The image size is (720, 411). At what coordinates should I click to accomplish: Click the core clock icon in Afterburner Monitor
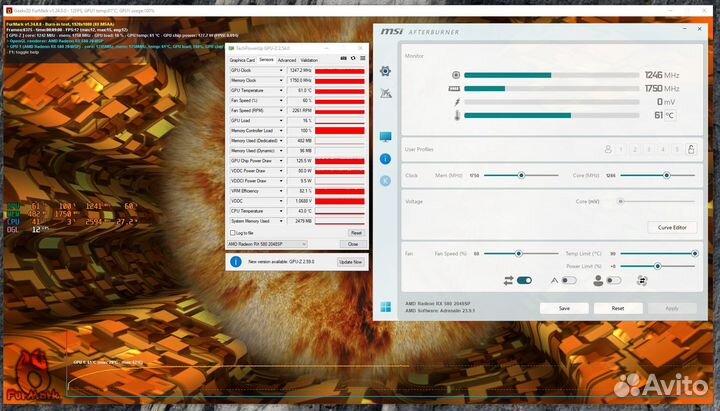point(456,75)
